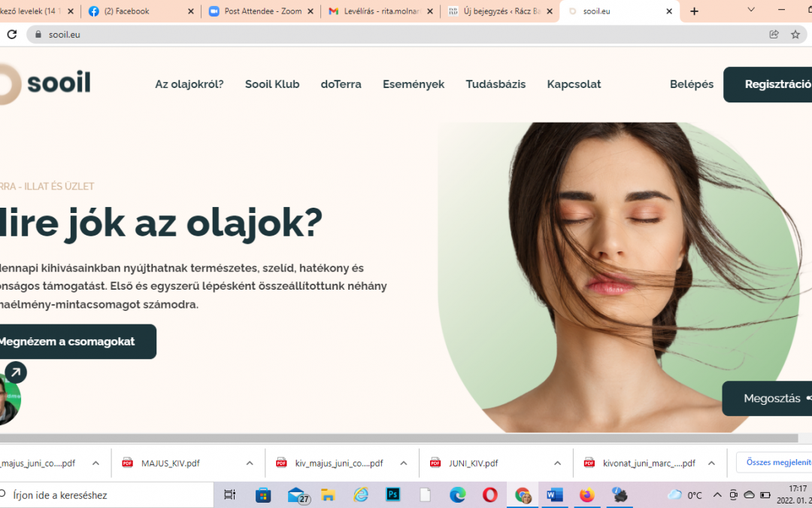Expand options for the JUNI_KIV.pdf download

557,463
